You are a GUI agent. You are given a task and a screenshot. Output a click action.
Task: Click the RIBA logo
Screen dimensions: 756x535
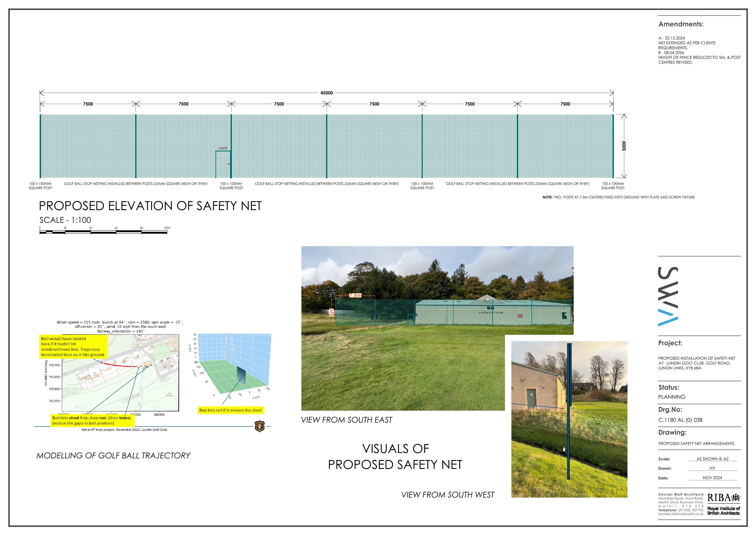pyautogui.click(x=724, y=498)
